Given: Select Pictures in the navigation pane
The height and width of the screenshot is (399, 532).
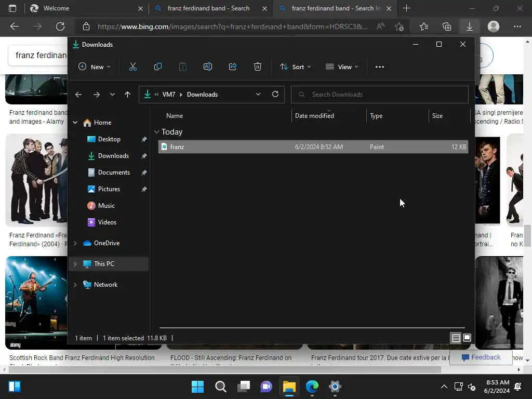Looking at the screenshot, I should click(109, 189).
